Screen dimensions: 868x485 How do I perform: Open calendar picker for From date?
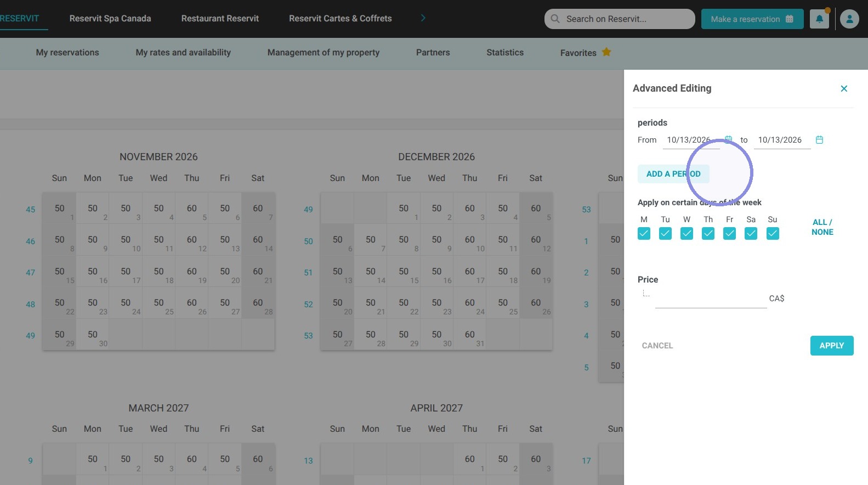728,139
